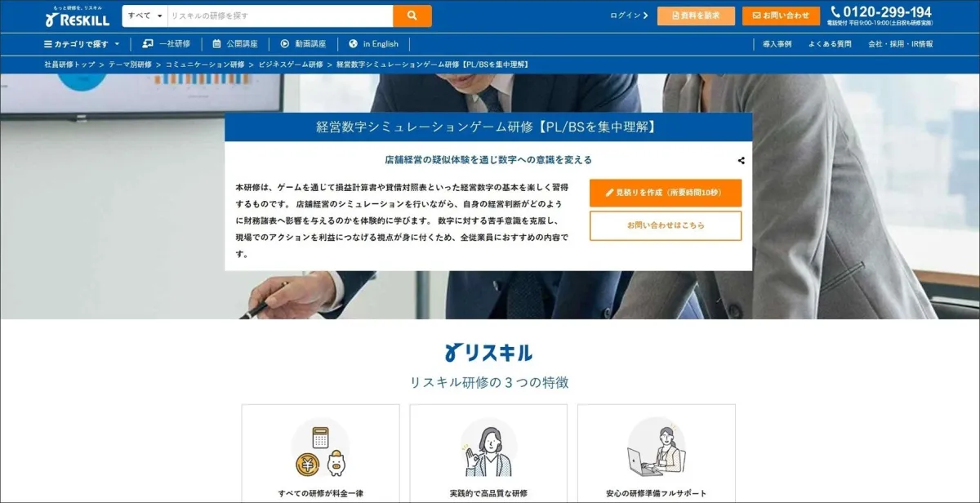
Task: Click the phone icon beside 0120-299-194
Action: (835, 11)
